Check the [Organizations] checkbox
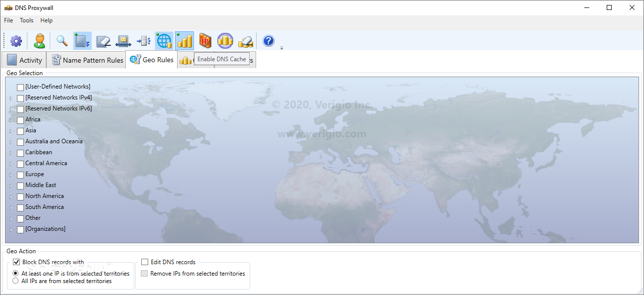644x295 pixels. point(20,229)
